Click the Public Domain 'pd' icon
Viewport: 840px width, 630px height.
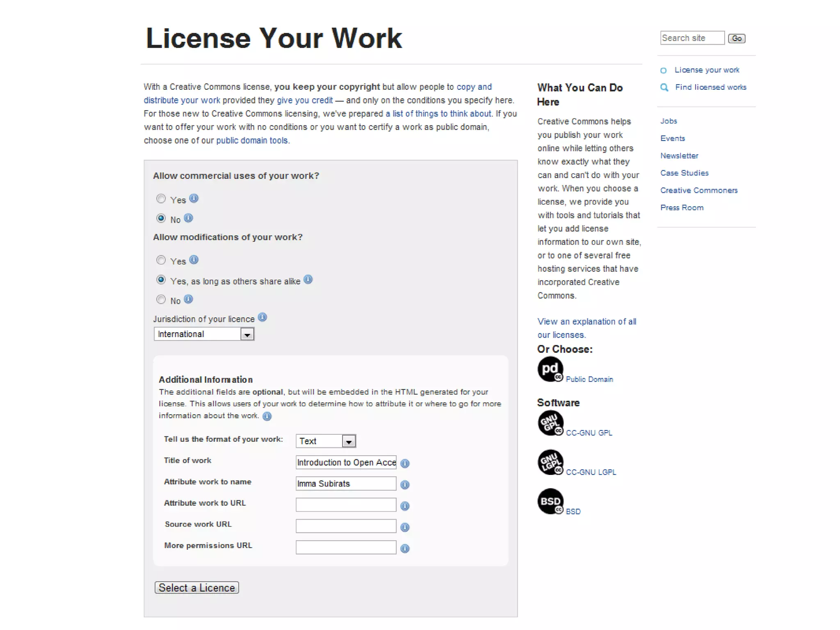[550, 369]
